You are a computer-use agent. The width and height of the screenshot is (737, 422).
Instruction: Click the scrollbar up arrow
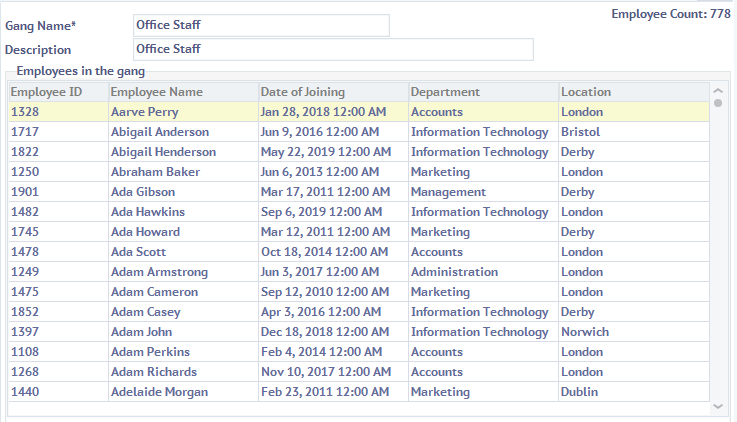718,90
